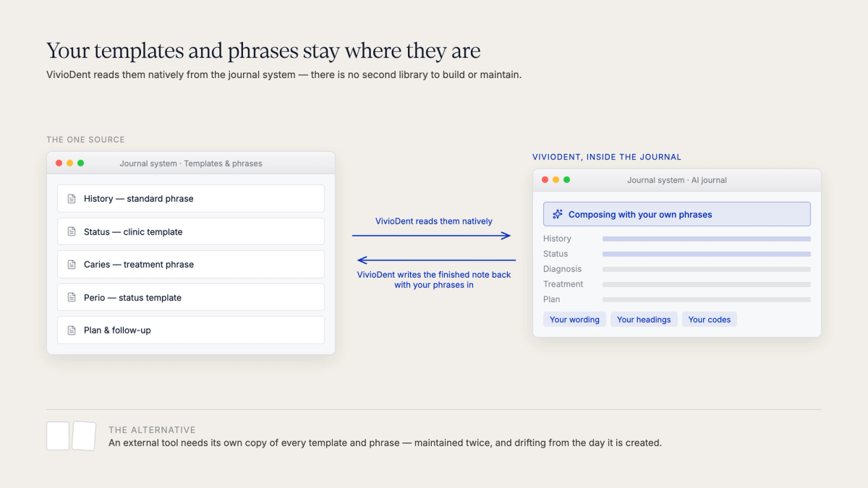Open the Plan & follow-up row

[x=191, y=330]
